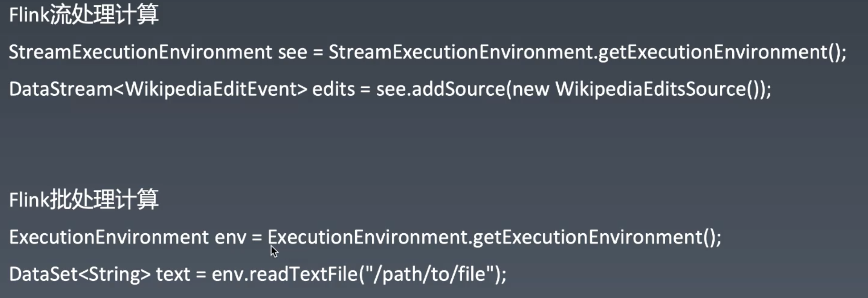Image resolution: width=868 pixels, height=298 pixels.
Task: Click getExecutionEnvironment in the stream line
Action: click(x=712, y=52)
